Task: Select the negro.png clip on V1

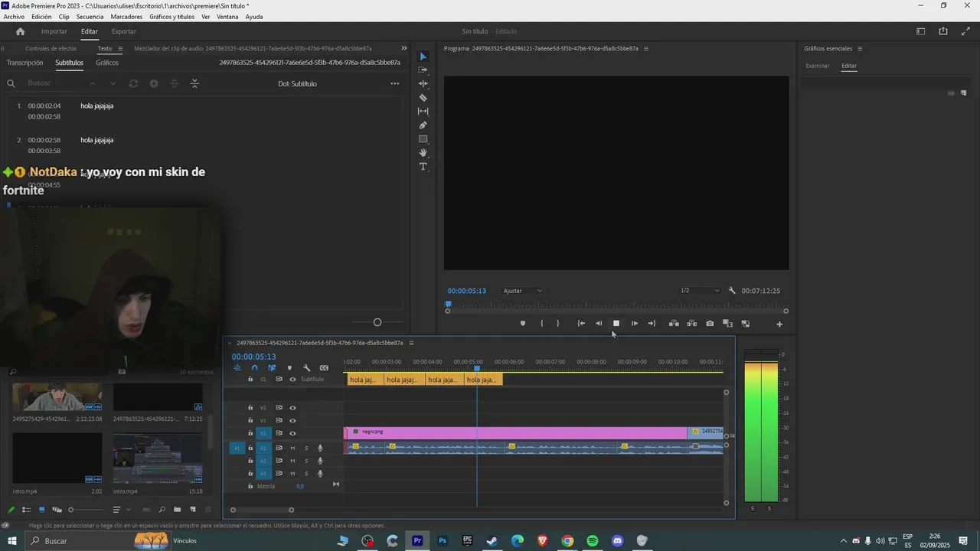Action: (517, 433)
